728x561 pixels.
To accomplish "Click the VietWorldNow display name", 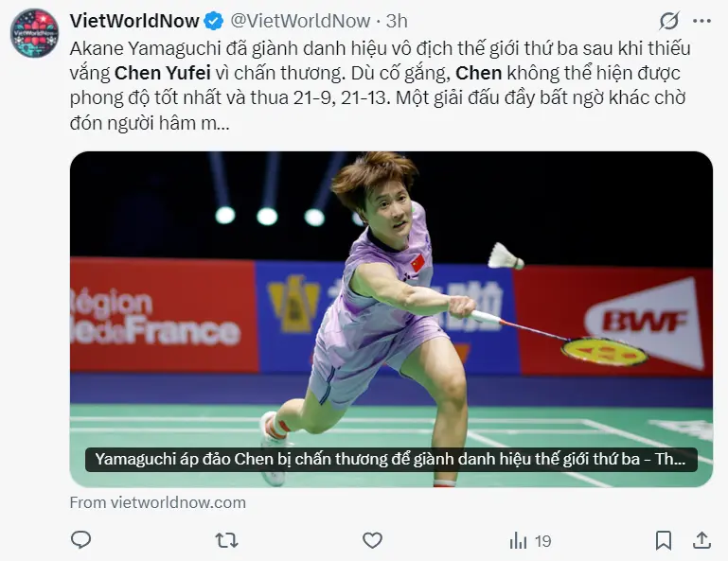I will pos(134,21).
